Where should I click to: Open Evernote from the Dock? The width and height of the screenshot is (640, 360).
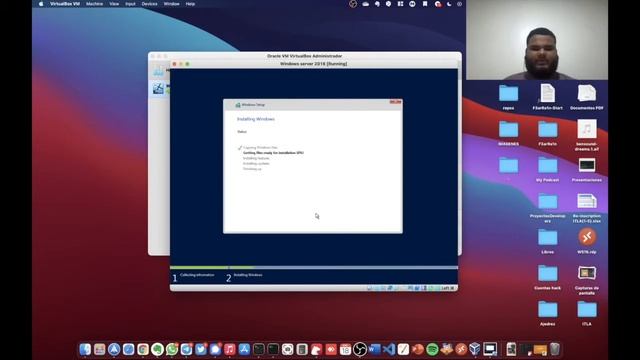[x=158, y=349]
